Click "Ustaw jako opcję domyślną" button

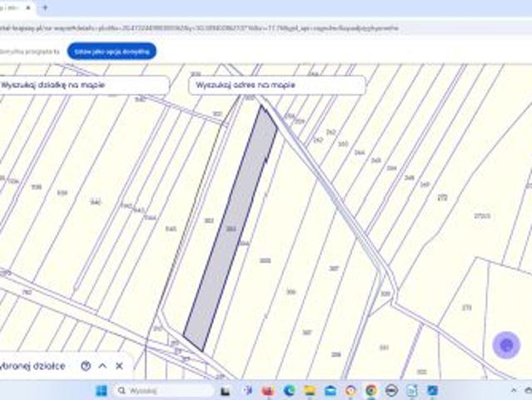click(x=112, y=51)
